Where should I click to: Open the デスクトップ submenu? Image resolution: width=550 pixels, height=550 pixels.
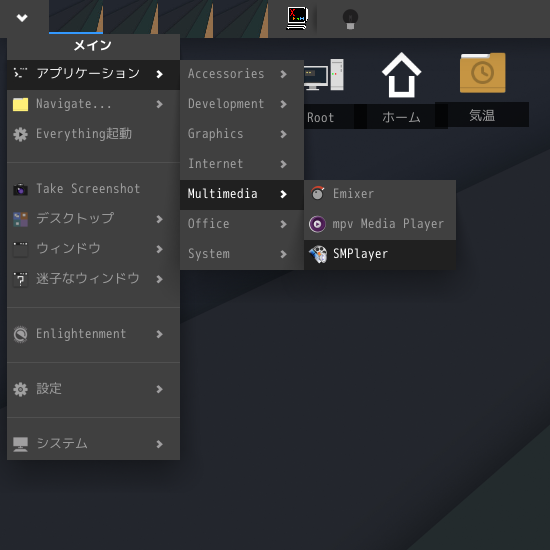click(93, 219)
